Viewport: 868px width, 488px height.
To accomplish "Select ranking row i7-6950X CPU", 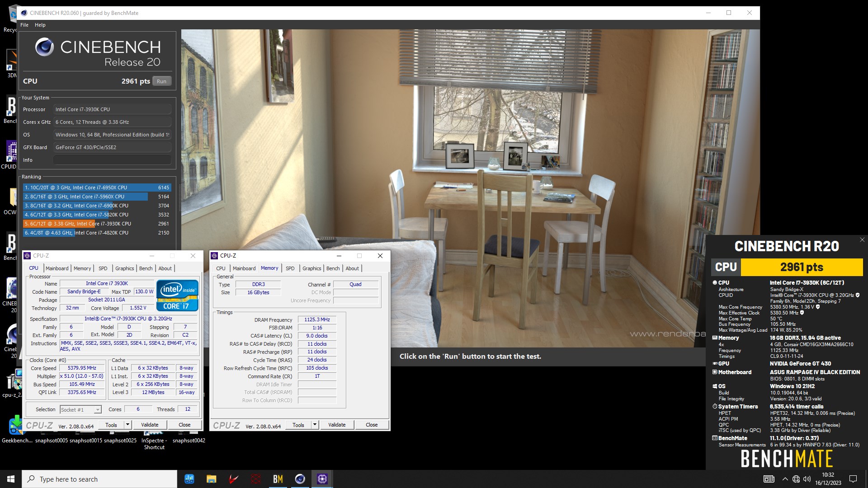I will 97,188.
